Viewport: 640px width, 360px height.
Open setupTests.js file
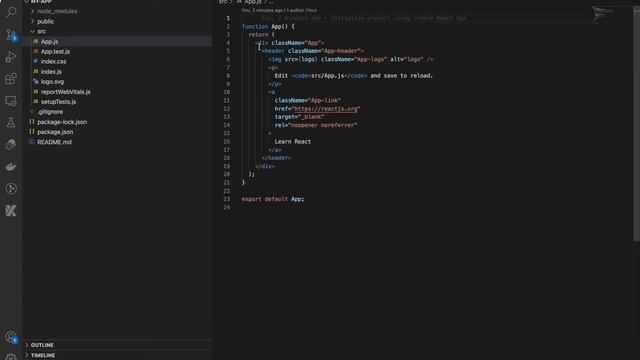pyautogui.click(x=58, y=102)
